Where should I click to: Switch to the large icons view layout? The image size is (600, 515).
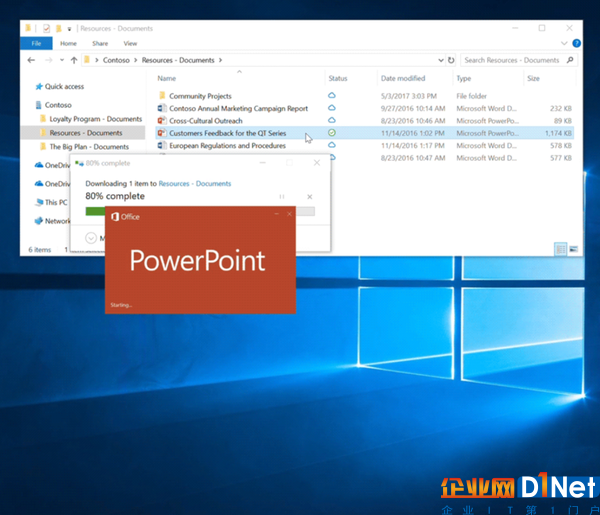(573, 249)
